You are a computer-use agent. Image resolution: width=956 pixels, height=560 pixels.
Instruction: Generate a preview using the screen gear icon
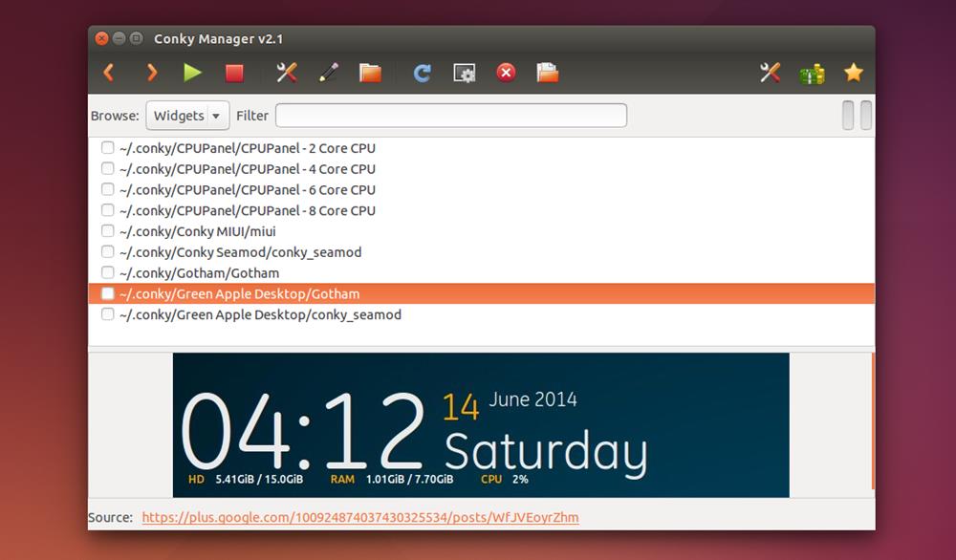pyautogui.click(x=465, y=73)
